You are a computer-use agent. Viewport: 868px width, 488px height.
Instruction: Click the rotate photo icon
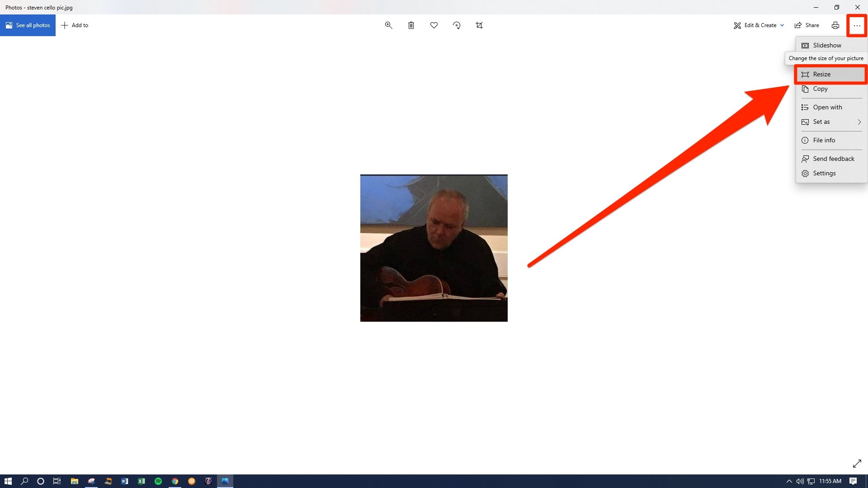click(457, 25)
